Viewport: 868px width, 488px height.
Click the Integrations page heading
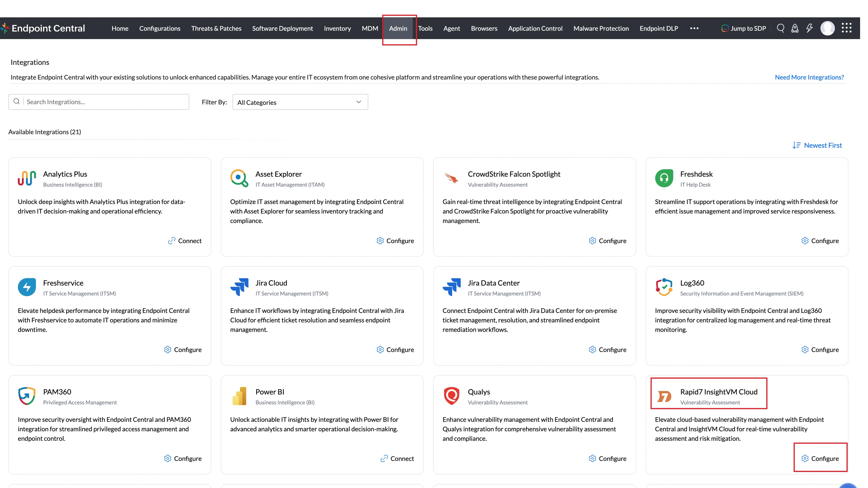coord(30,62)
